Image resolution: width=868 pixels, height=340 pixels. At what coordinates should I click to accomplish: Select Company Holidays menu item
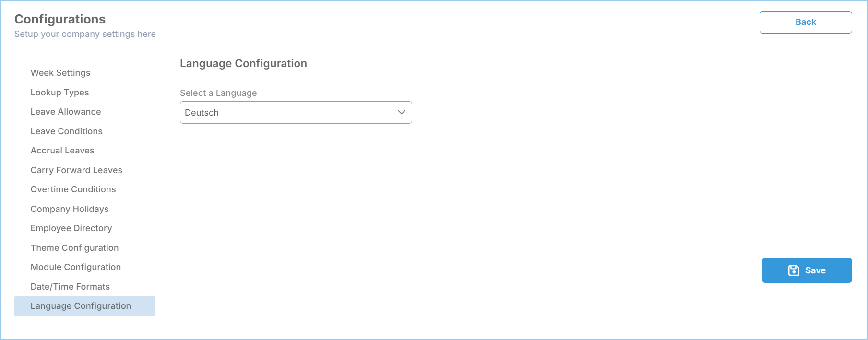pos(70,209)
